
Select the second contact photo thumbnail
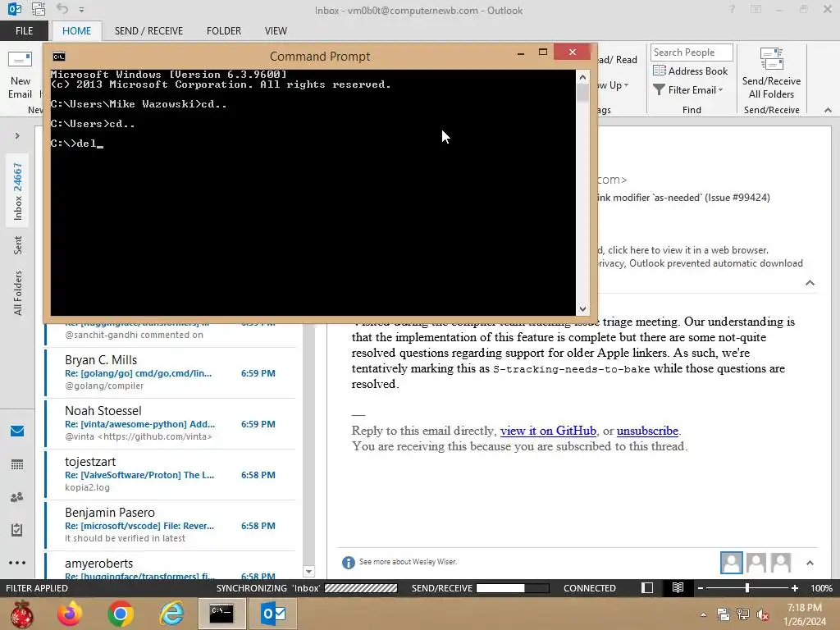756,563
